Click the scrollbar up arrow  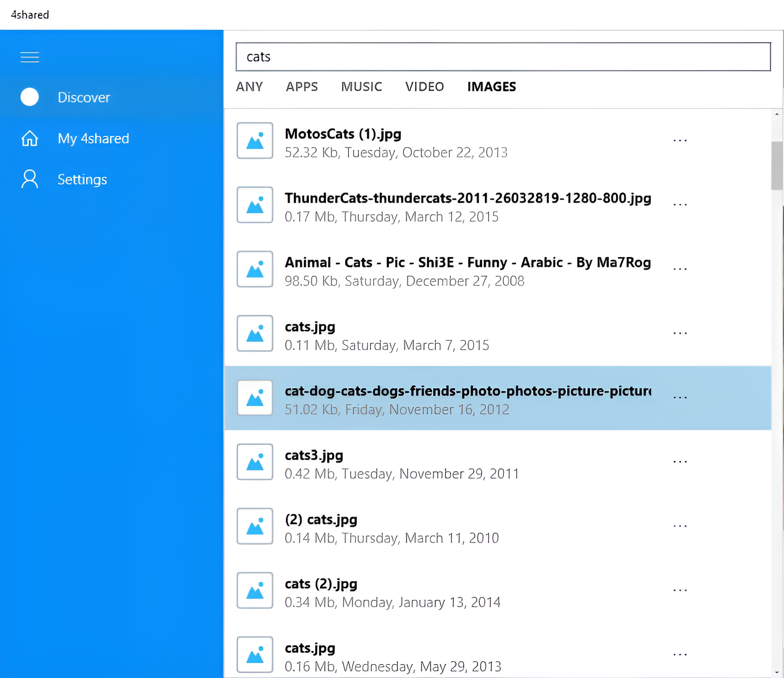777,114
